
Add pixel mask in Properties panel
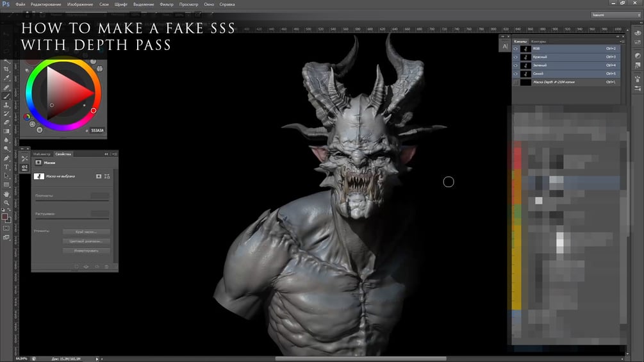pos(99,176)
